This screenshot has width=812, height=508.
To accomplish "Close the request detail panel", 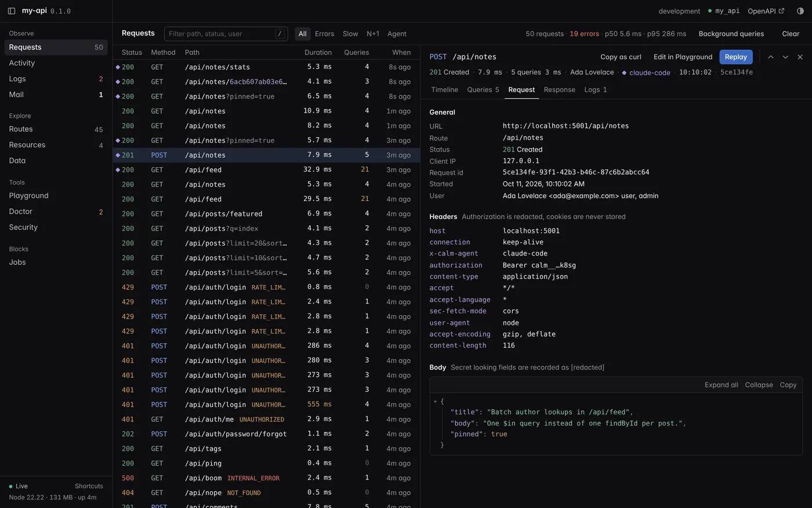I will click(x=800, y=57).
